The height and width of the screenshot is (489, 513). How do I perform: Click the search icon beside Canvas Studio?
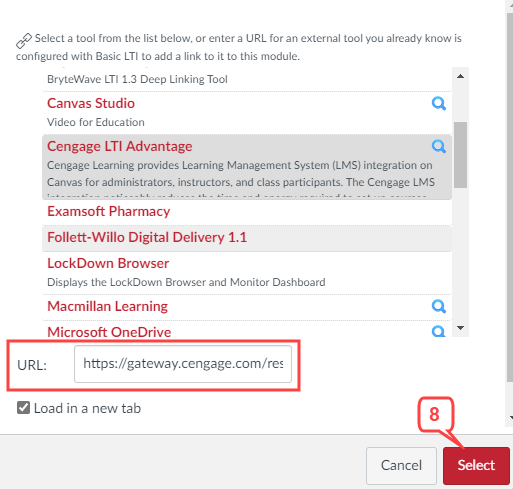click(x=439, y=103)
